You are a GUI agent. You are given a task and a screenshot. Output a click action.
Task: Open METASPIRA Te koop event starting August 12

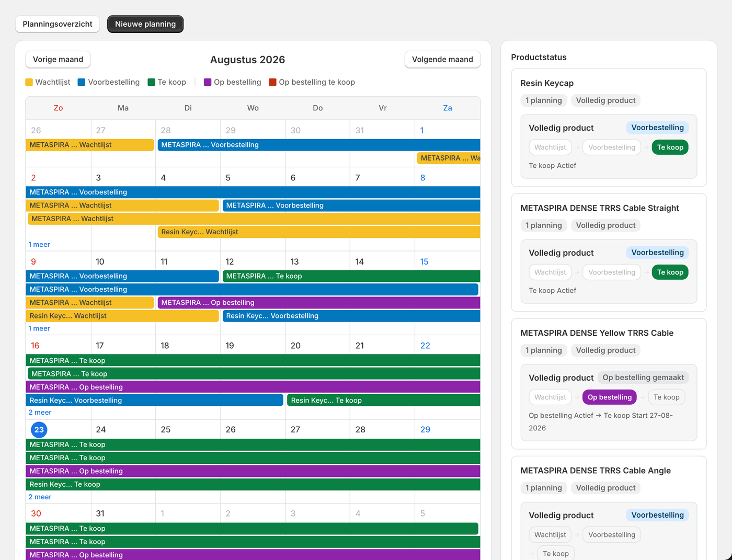point(351,276)
